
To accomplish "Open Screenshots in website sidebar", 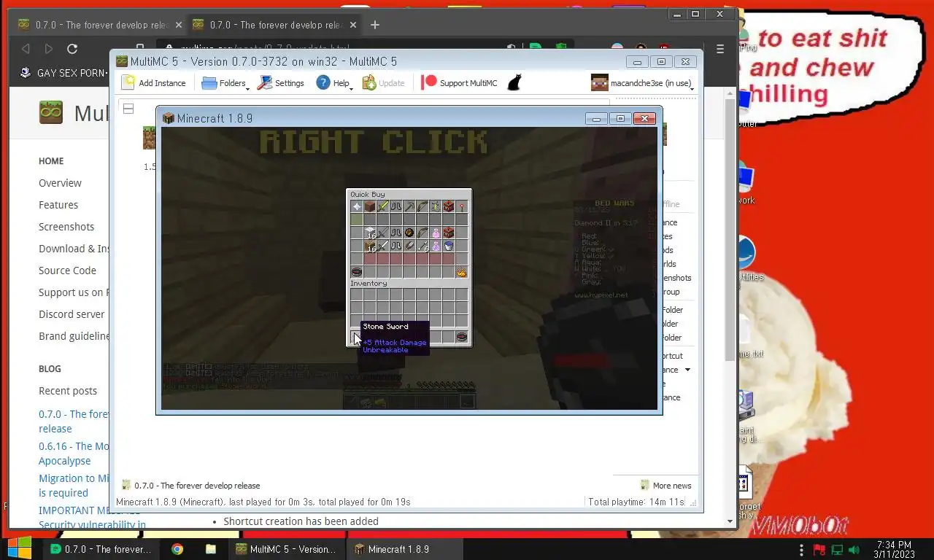I will [x=66, y=227].
